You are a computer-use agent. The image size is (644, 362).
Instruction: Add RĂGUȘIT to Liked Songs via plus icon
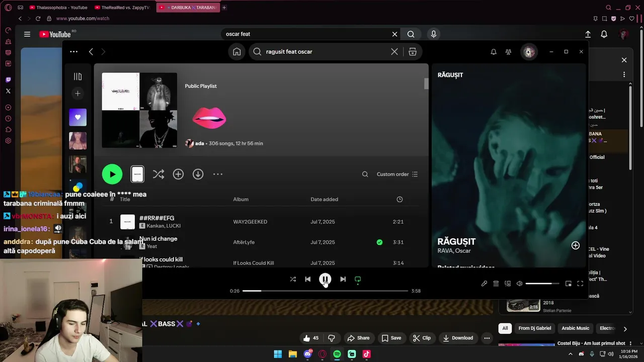pos(575,245)
